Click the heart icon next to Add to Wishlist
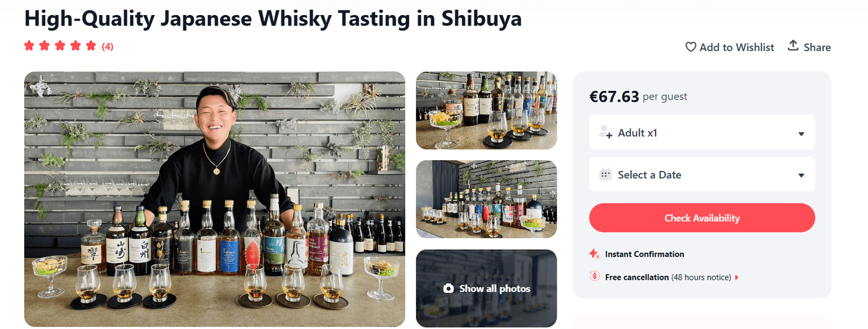The image size is (868, 329). tap(690, 47)
